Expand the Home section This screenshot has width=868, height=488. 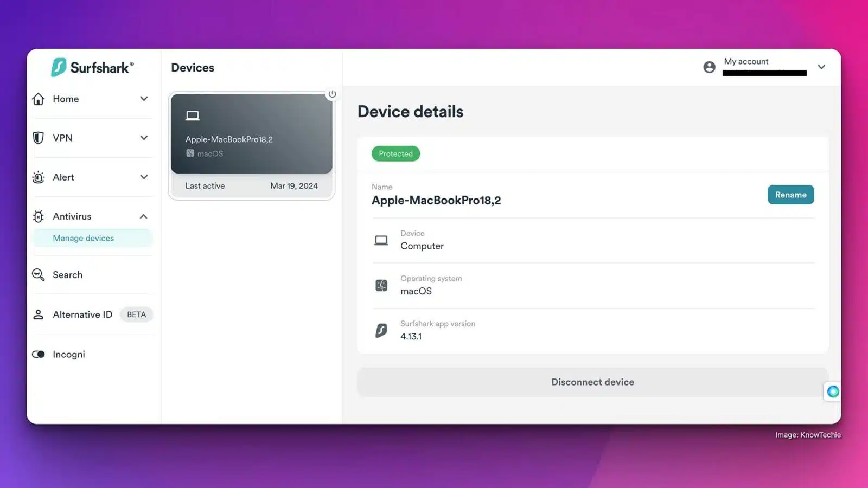(x=144, y=99)
